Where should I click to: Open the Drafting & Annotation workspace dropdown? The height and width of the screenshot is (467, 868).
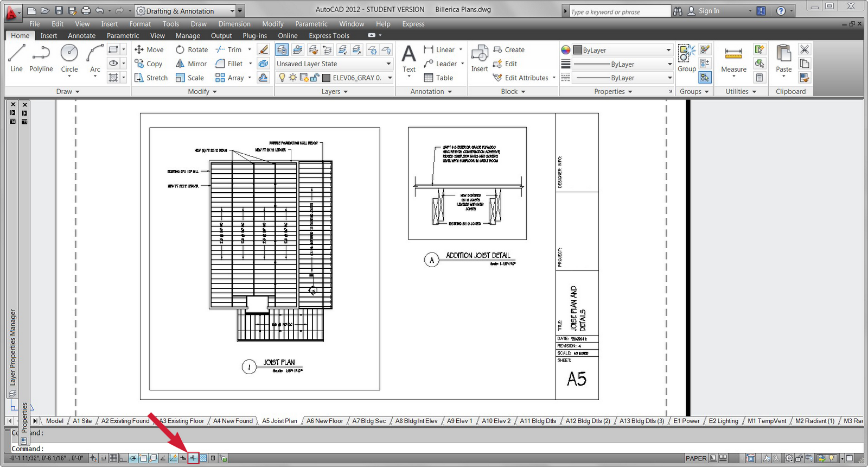point(185,11)
